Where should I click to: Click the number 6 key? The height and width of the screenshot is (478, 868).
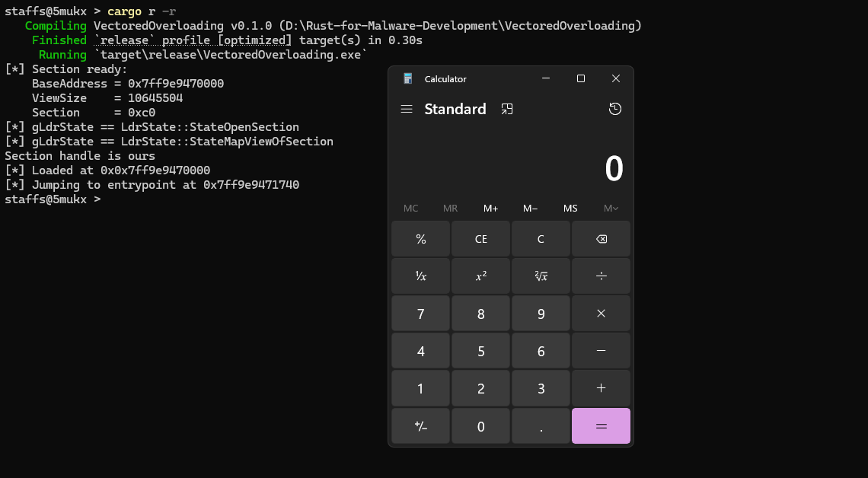541,351
